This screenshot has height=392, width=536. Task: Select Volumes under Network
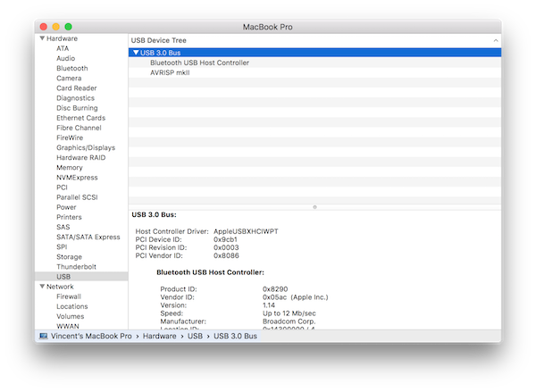pyautogui.click(x=71, y=316)
